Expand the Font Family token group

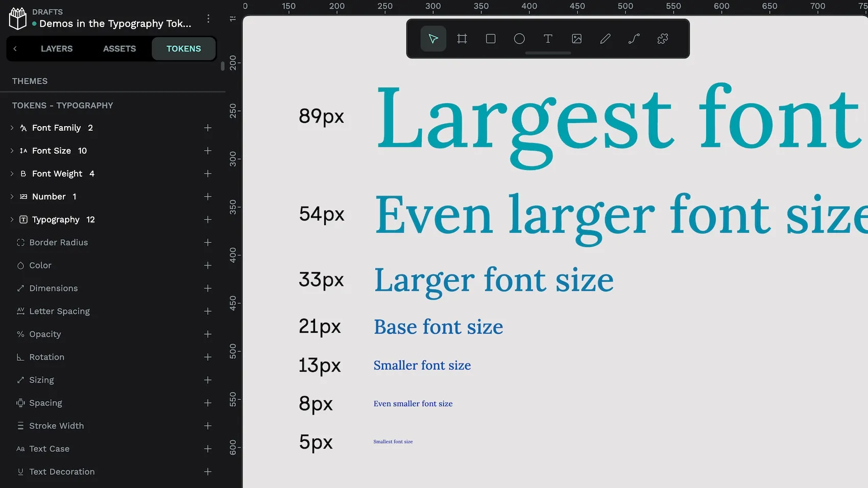[x=12, y=128]
